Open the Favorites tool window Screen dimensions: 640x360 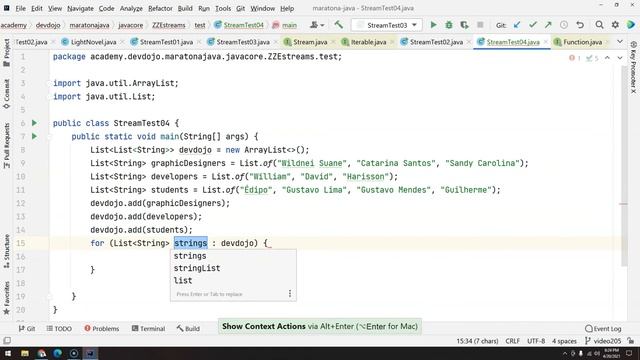coord(7,298)
